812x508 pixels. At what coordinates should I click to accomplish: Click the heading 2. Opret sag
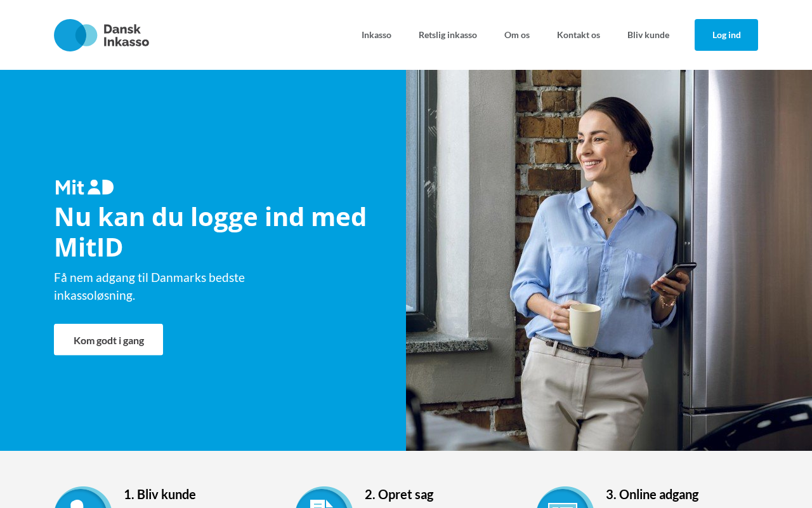[399, 494]
